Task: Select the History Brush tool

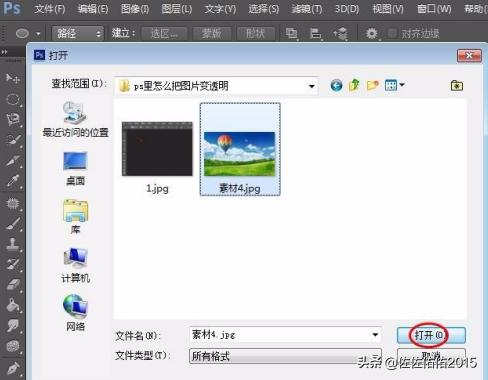Action: 13,264
